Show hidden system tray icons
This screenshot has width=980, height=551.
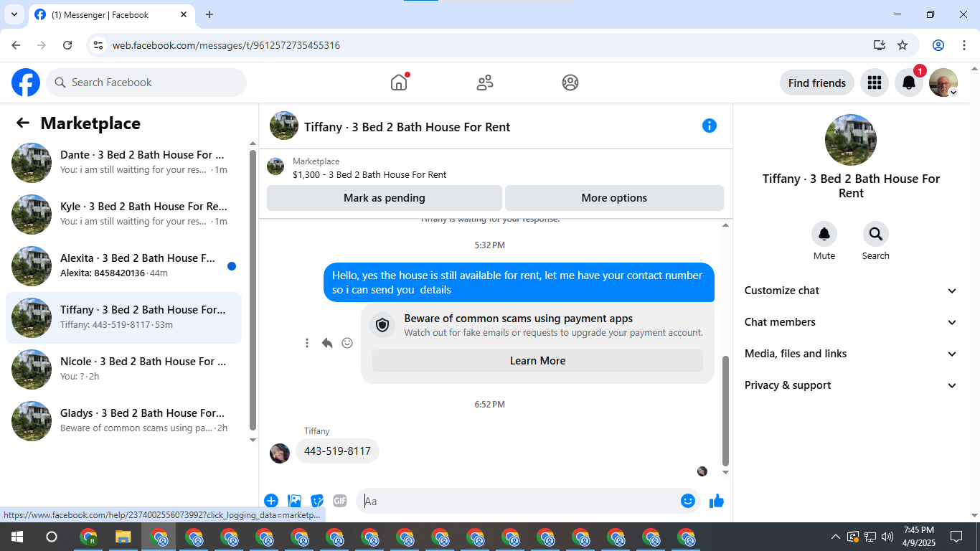(x=835, y=537)
